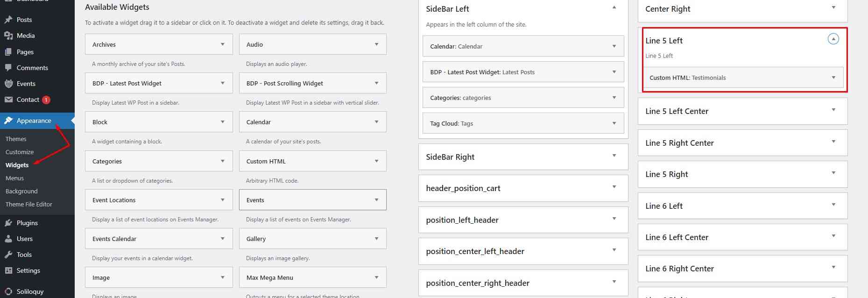Expand the SideBar Right widget area
The width and height of the screenshot is (868, 298).
click(614, 156)
